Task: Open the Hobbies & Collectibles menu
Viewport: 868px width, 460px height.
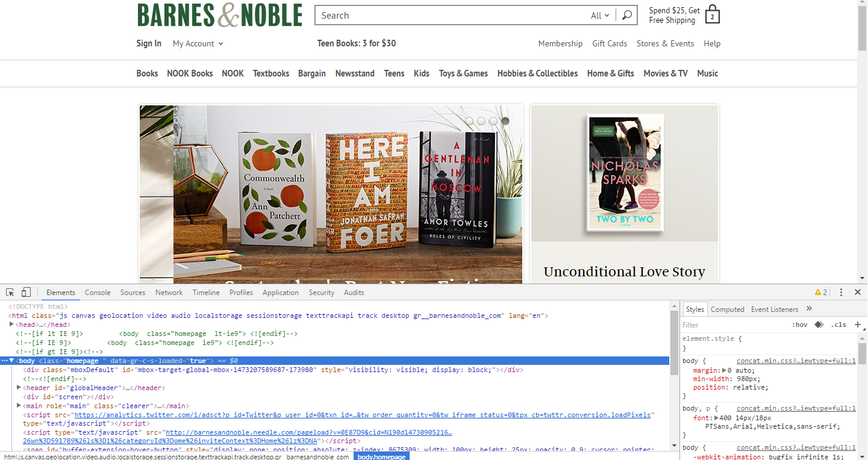Action: pyautogui.click(x=537, y=73)
